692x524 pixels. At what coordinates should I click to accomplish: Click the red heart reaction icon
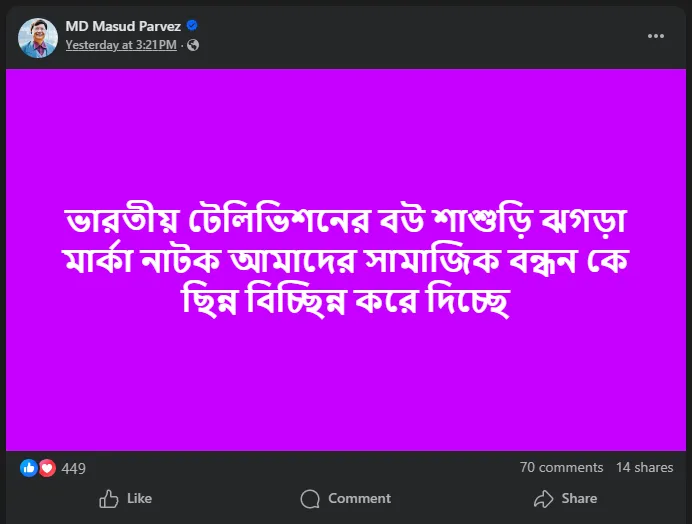click(46, 467)
